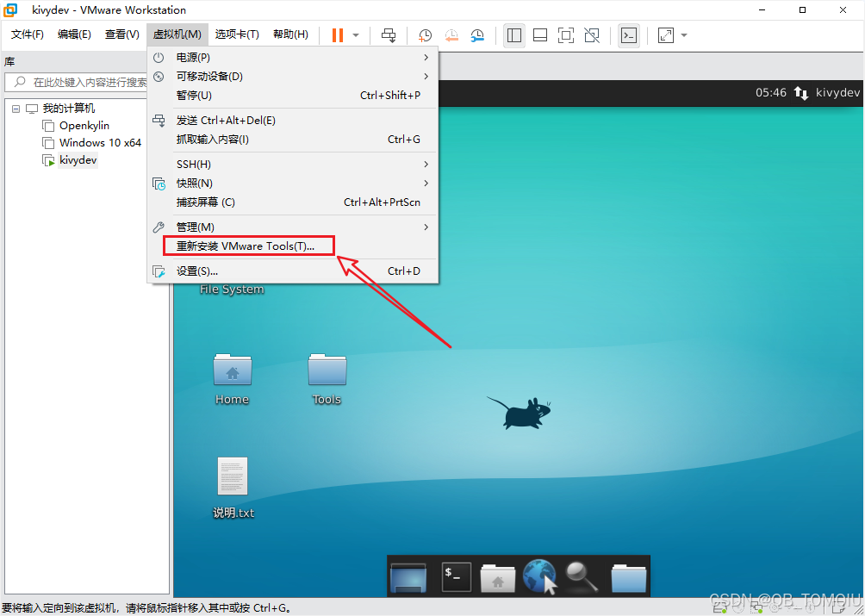Expand the 可移动设备(D) submenu

293,76
